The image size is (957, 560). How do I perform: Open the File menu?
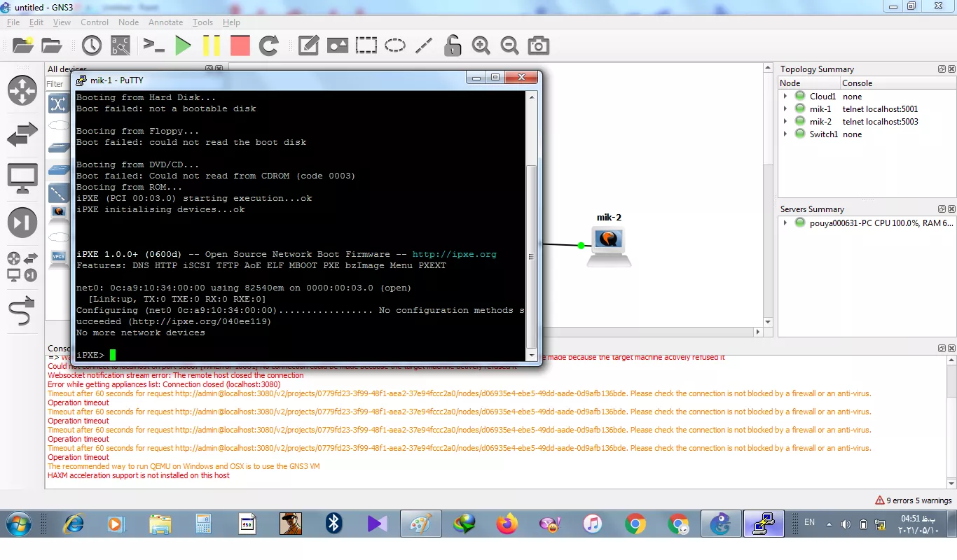coord(13,22)
